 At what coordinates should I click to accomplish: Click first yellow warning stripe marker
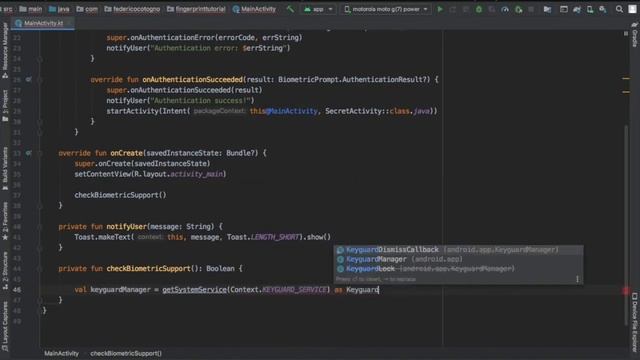pyautogui.click(x=626, y=78)
